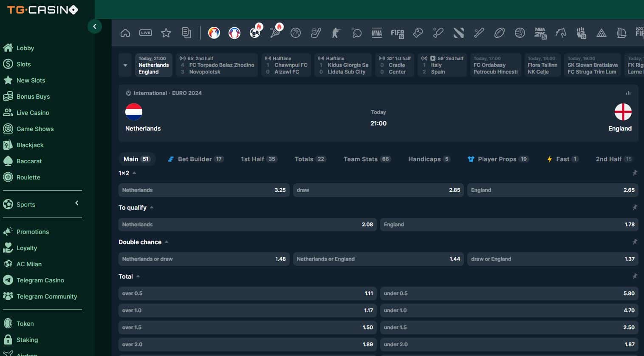This screenshot has height=356, width=644.
Task: Pick England to qualify at 1.78
Action: coord(509,225)
